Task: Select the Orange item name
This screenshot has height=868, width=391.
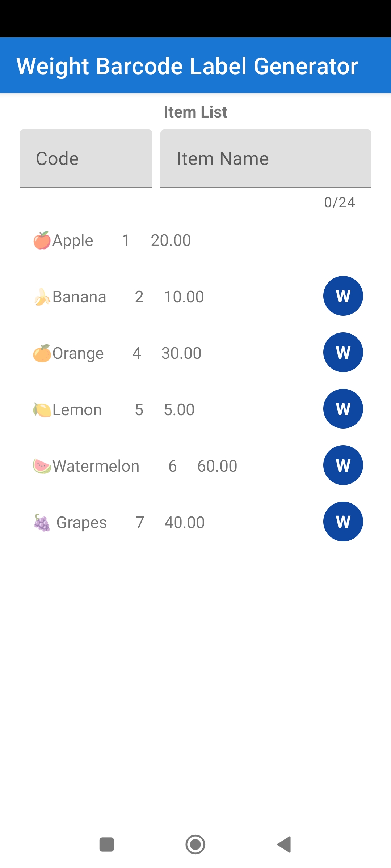Action: [78, 353]
